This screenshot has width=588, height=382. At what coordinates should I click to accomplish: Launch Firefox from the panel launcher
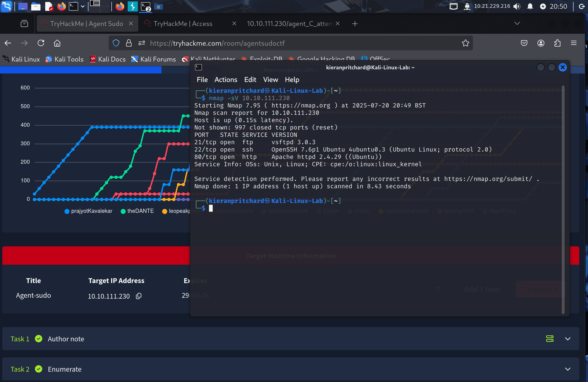[62, 6]
